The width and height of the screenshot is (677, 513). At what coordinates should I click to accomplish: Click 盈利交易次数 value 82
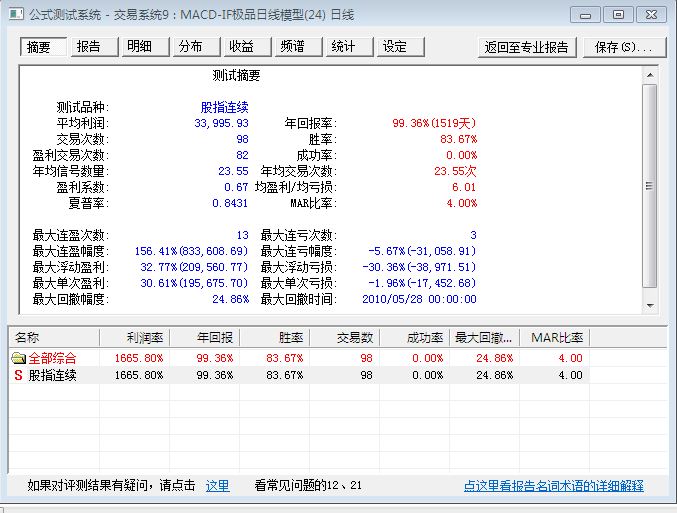pos(243,155)
